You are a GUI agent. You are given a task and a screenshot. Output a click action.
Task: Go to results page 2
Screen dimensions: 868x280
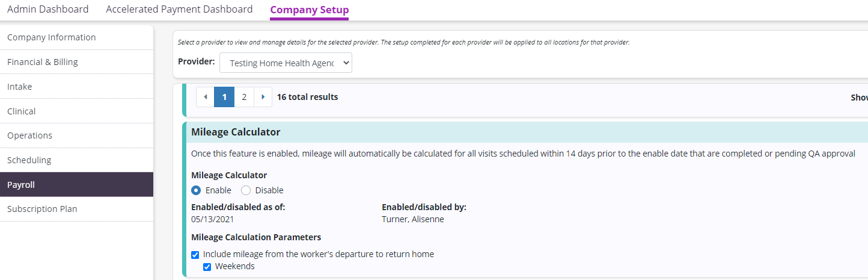(x=244, y=97)
